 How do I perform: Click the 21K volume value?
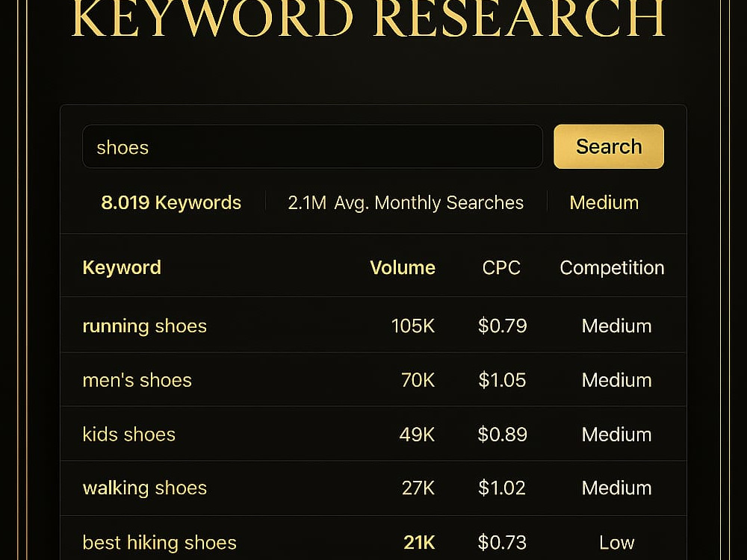[x=419, y=542]
